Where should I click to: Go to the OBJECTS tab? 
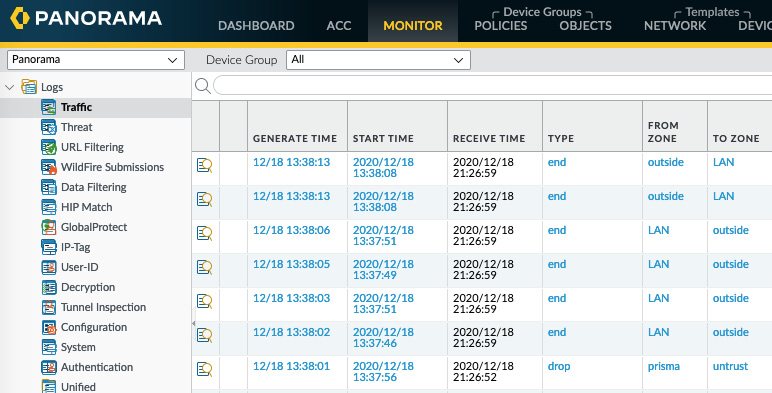pyautogui.click(x=585, y=26)
